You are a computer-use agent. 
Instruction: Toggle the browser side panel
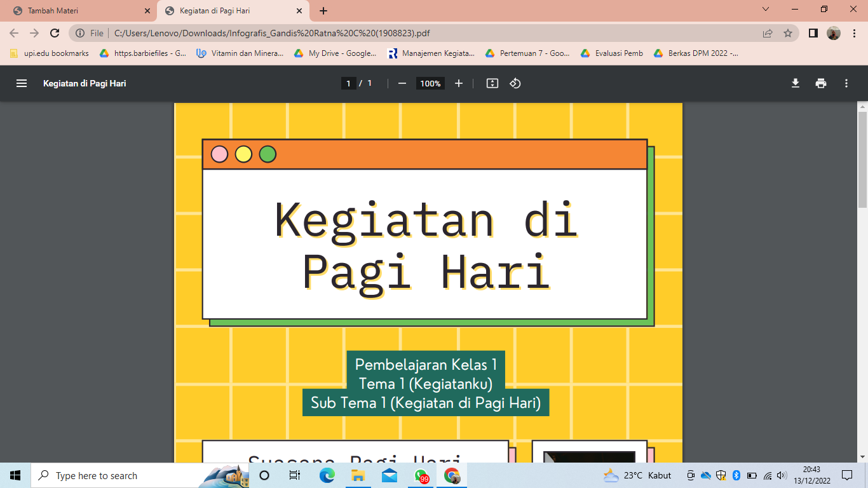813,33
